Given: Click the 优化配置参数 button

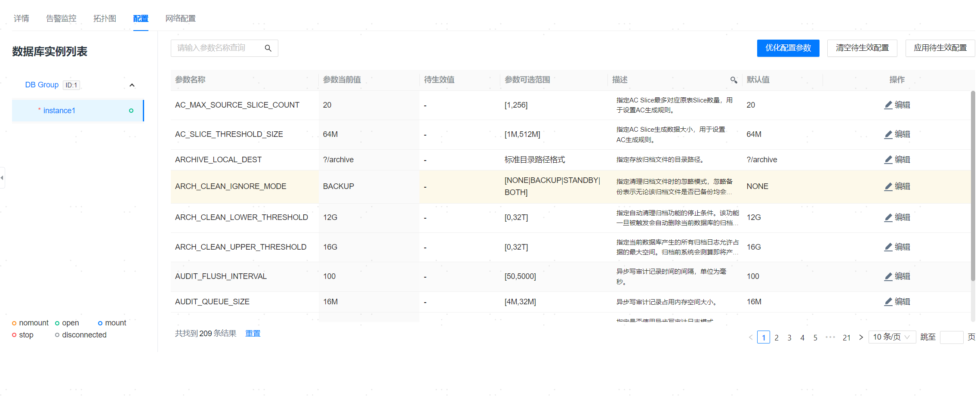Looking at the screenshot, I should click(788, 48).
